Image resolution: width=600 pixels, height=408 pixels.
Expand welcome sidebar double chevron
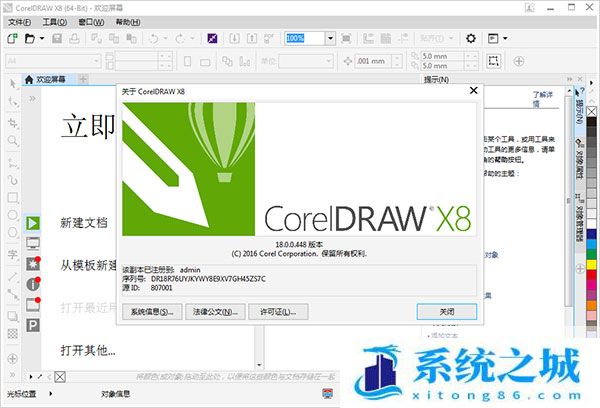pos(33,99)
